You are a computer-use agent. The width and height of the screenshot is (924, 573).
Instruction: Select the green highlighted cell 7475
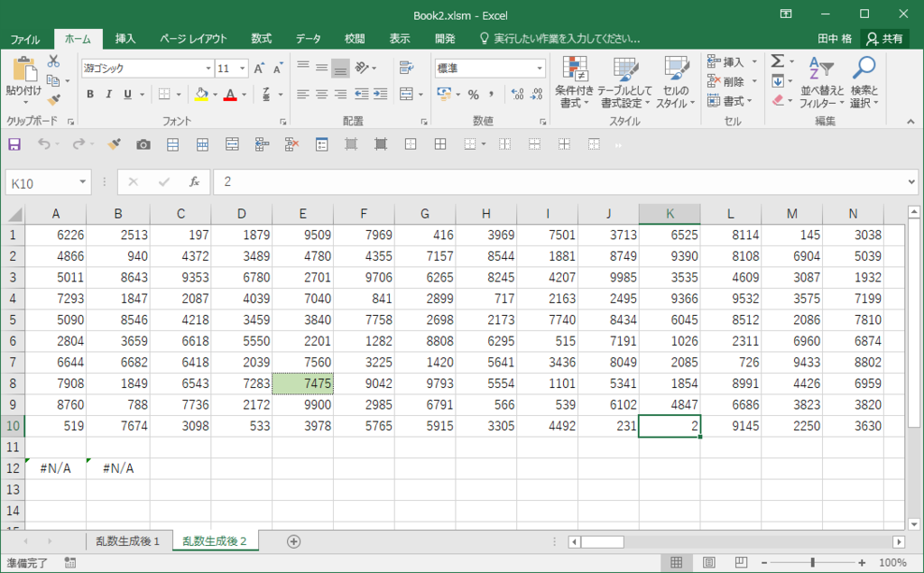click(303, 384)
